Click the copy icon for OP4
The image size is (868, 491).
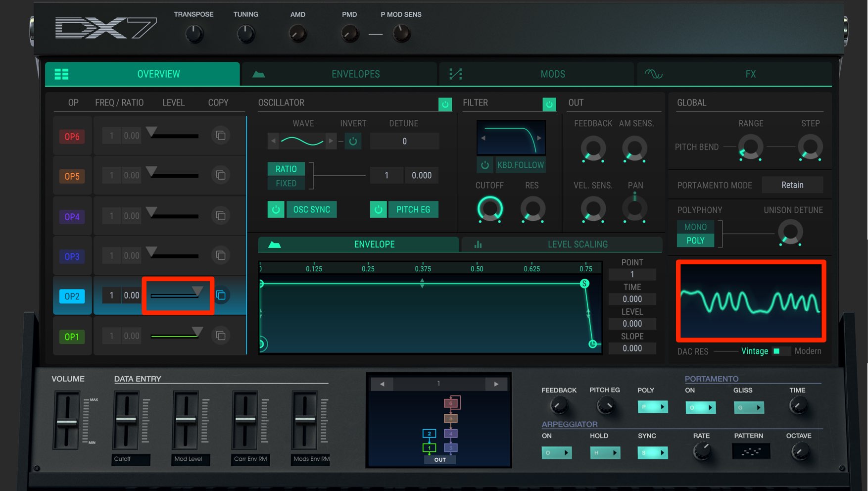[221, 216]
